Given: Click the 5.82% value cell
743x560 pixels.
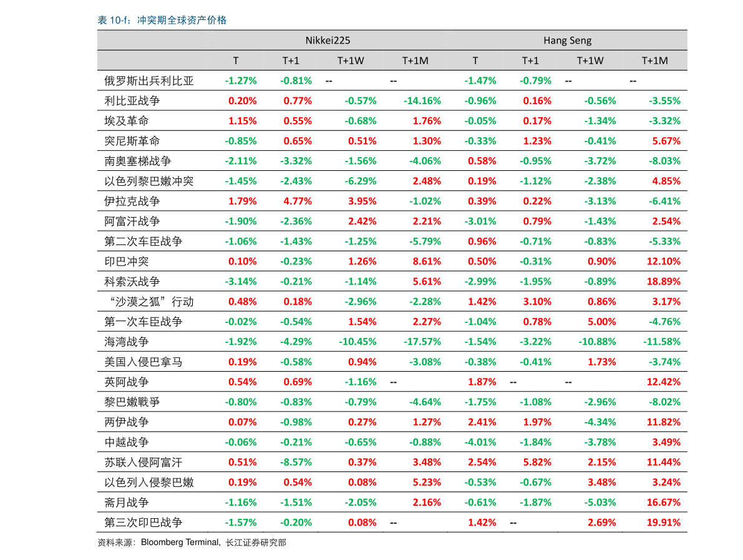Looking at the screenshot, I should pyautogui.click(x=537, y=462).
